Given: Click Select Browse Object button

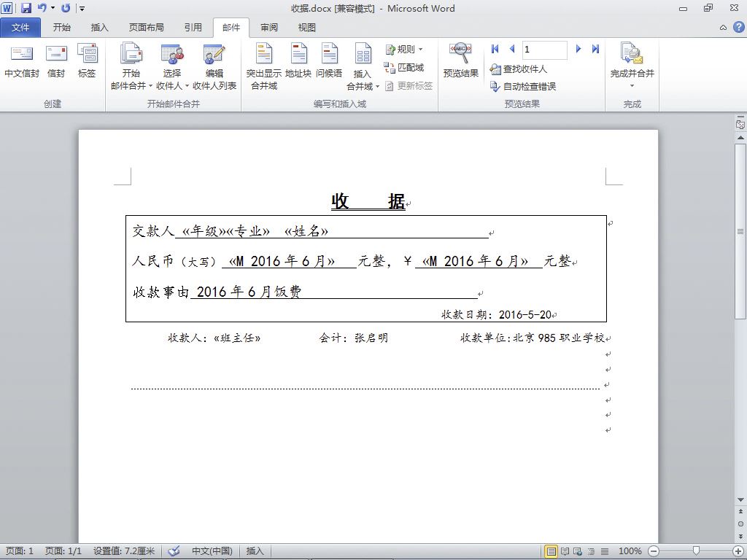Looking at the screenshot, I should [x=740, y=524].
